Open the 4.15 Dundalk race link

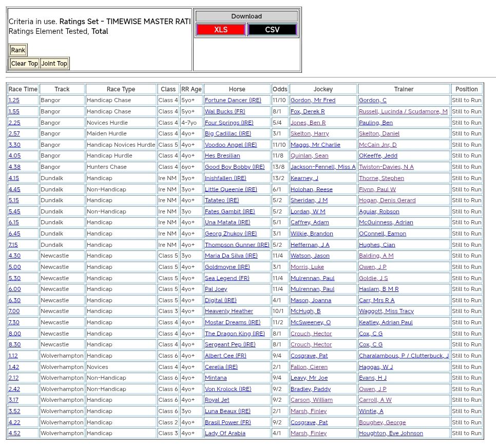tap(14, 179)
